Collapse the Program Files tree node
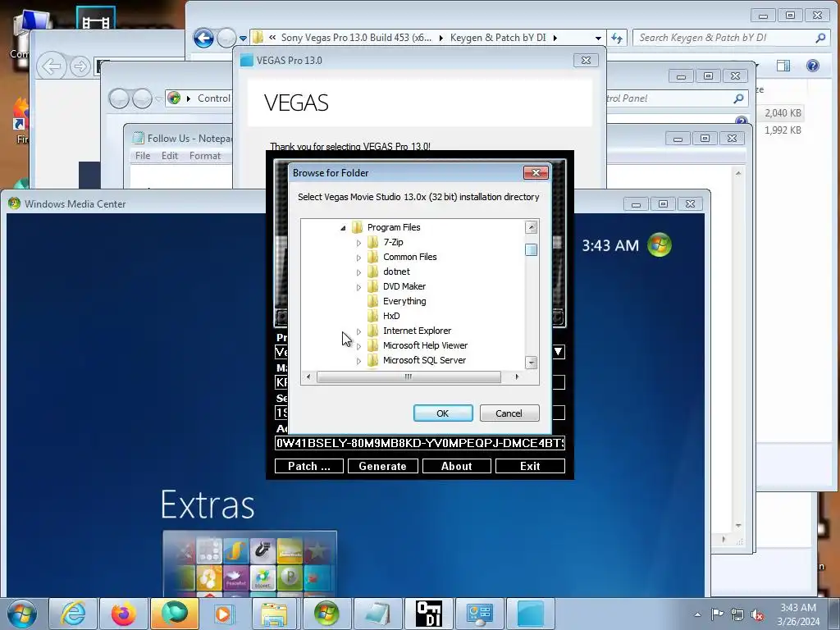 pyautogui.click(x=343, y=228)
